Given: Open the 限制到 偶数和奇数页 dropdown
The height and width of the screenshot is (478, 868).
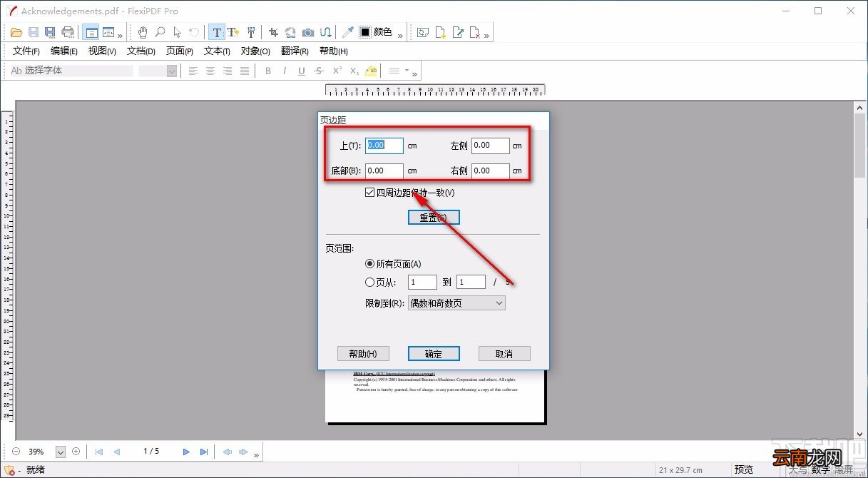Looking at the screenshot, I should click(x=456, y=303).
